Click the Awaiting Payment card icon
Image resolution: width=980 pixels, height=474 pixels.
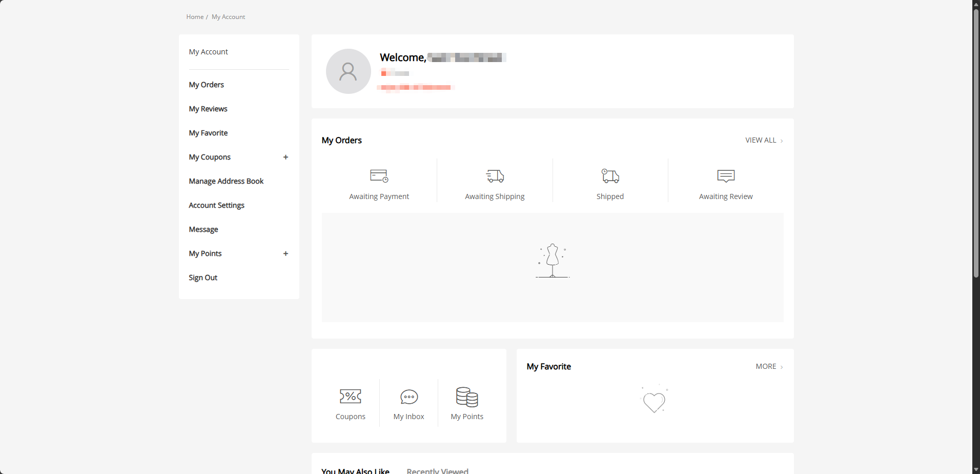point(379,176)
